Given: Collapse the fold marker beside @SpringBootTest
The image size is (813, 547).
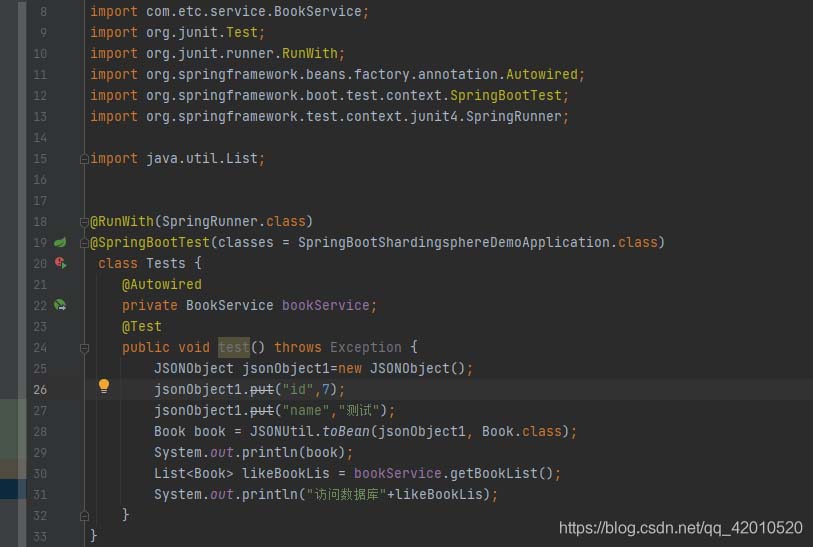Looking at the screenshot, I should point(84,243).
